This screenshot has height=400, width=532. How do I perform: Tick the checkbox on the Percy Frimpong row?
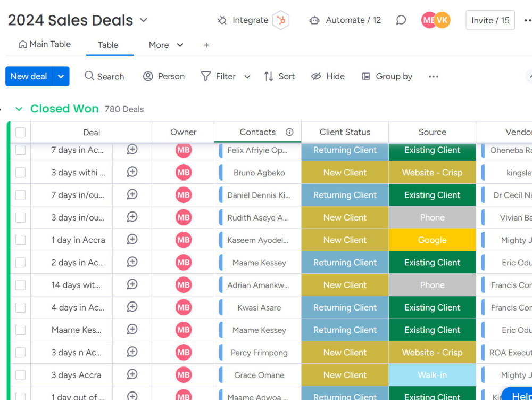(x=20, y=353)
